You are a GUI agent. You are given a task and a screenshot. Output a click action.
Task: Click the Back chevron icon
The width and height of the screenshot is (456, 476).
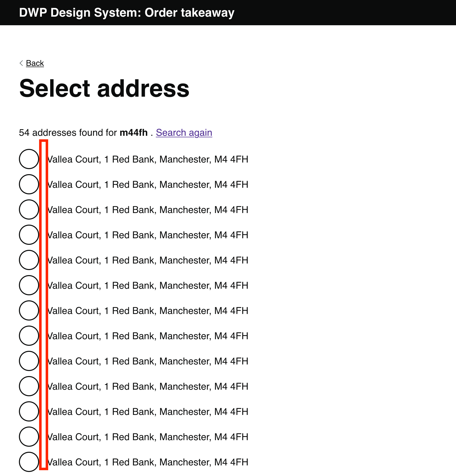pyautogui.click(x=21, y=63)
